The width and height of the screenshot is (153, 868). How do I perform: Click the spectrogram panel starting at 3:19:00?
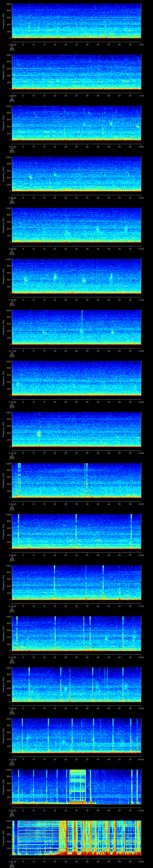click(x=77, y=736)
